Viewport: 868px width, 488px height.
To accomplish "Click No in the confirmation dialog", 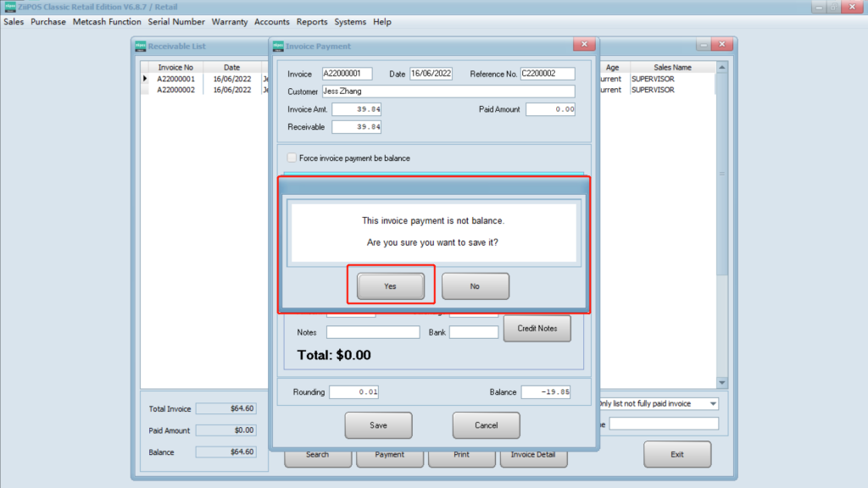I will [x=475, y=286].
